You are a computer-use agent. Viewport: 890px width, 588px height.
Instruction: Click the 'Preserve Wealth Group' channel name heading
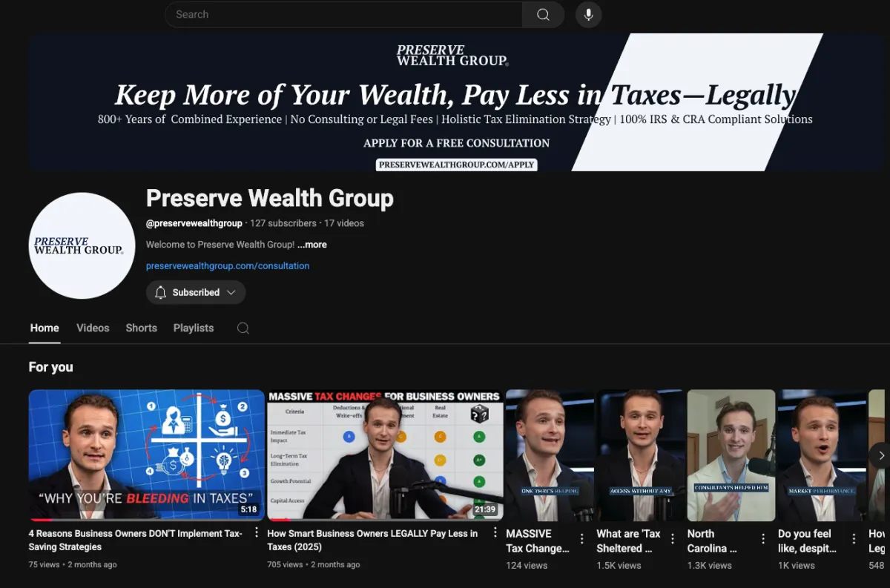(270, 199)
